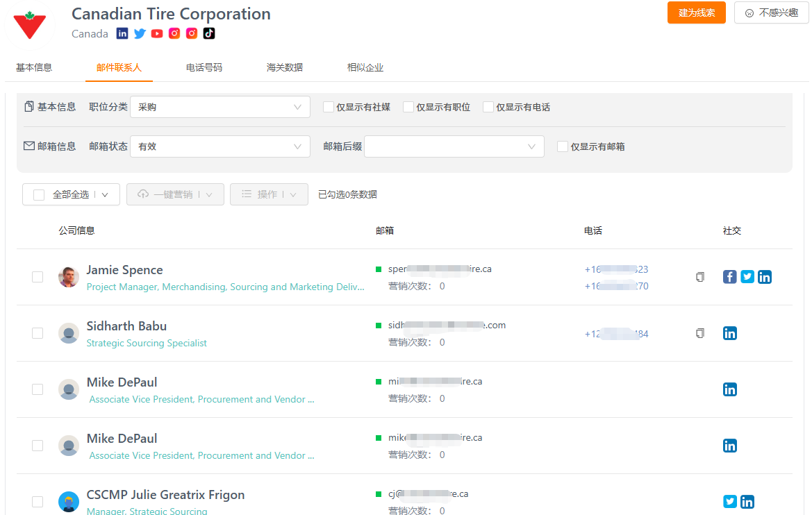Viewport: 812px width, 515px height.
Task: Click the orange 建为线索 button
Action: click(697, 12)
